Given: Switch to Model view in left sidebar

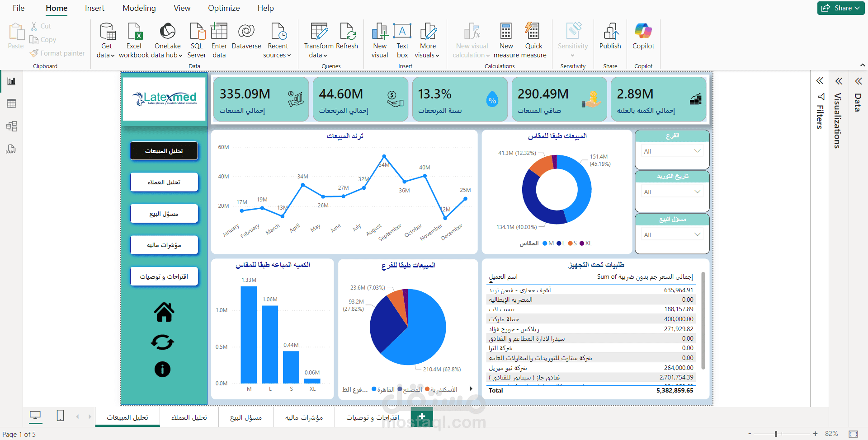Looking at the screenshot, I should [x=11, y=126].
